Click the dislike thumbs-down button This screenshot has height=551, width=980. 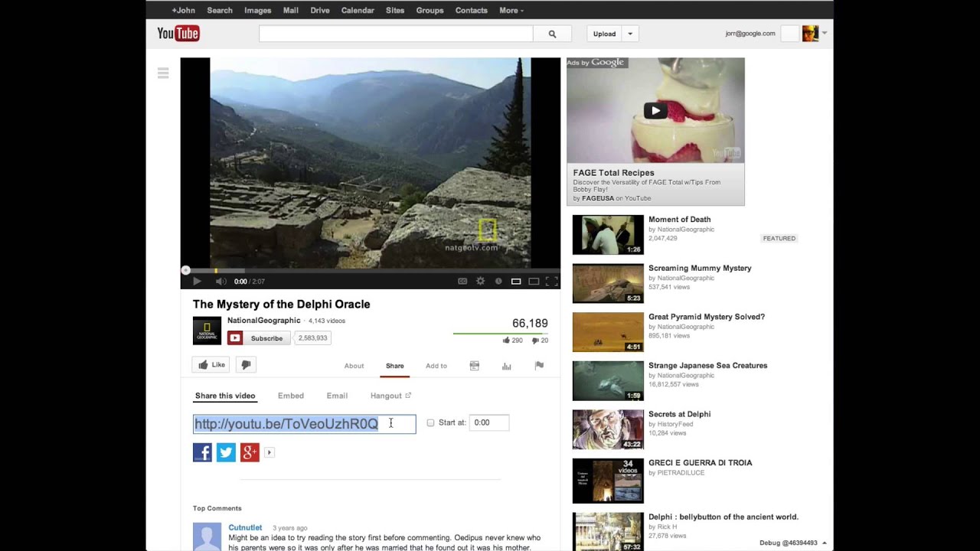pos(246,365)
